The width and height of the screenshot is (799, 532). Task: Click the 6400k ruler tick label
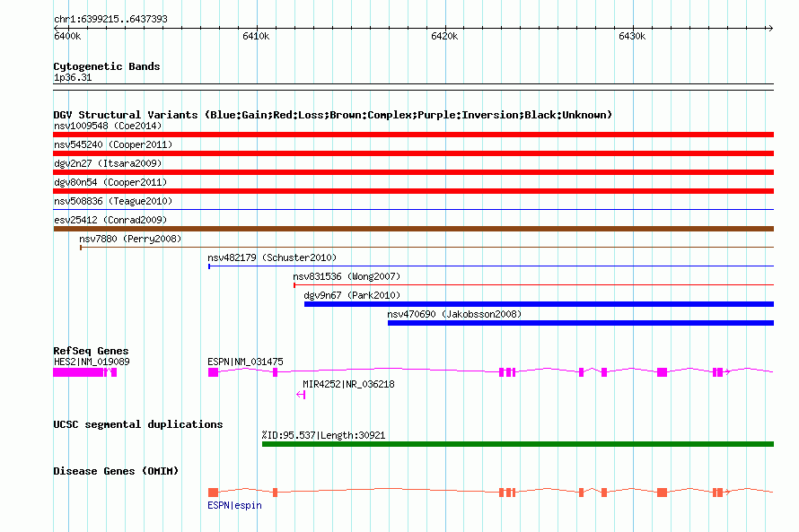click(67, 36)
